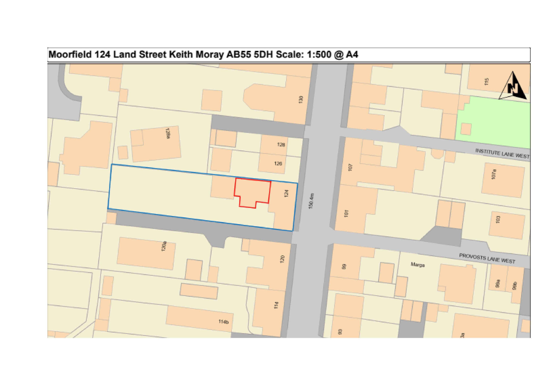Click the 150.4m spot height label
This screenshot has height=392, width=555.
pyautogui.click(x=311, y=201)
